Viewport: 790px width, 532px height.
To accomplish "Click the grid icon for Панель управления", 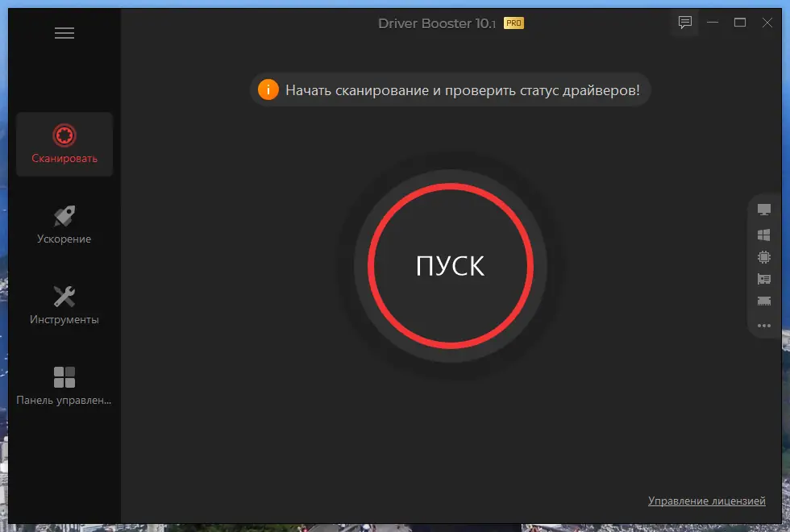I will tap(64, 376).
